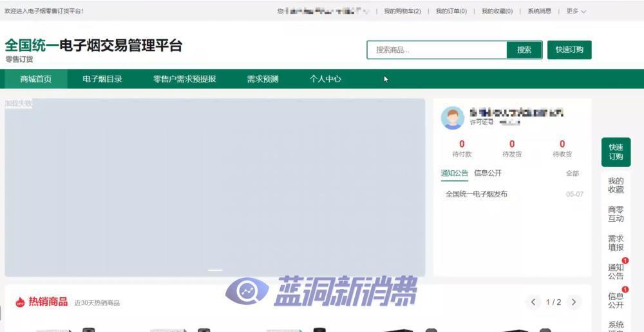Go to next hot products page
Viewport: 644px width, 332px height.
574,302
